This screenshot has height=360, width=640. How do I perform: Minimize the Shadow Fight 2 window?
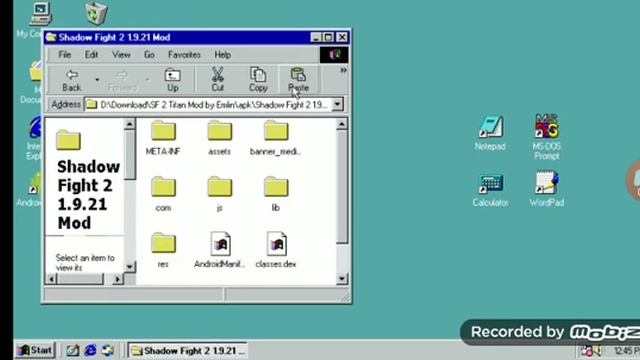pyautogui.click(x=316, y=38)
